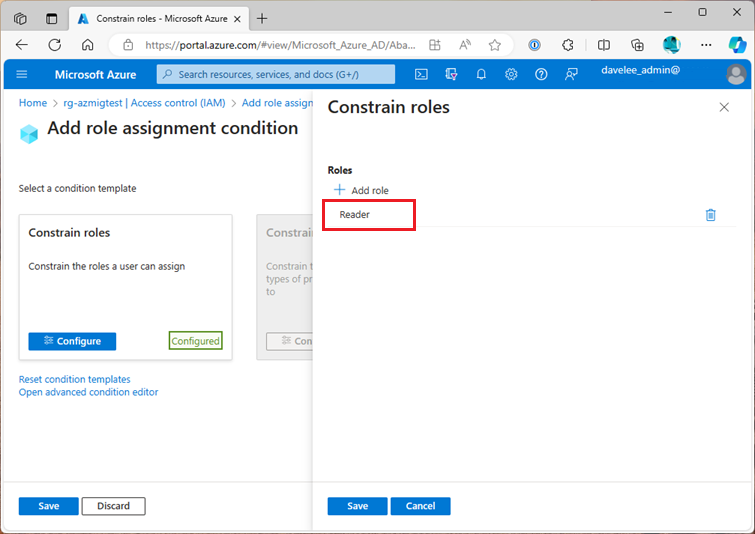Open Azure portal settings gear
755x534 pixels.
[511, 74]
